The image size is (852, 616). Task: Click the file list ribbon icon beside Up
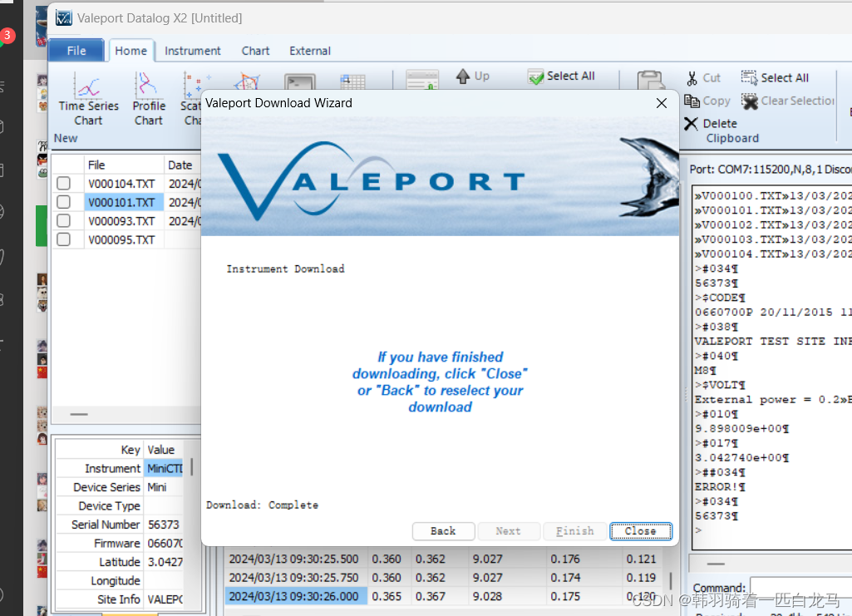422,80
